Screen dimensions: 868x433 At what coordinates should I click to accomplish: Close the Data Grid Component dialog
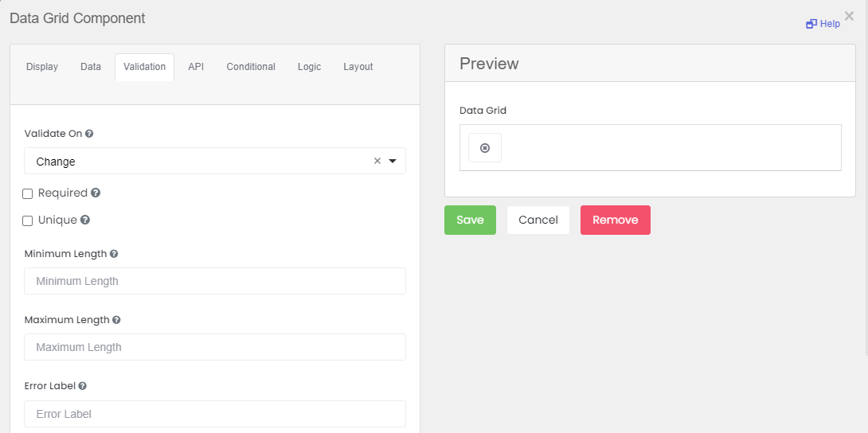(x=849, y=15)
